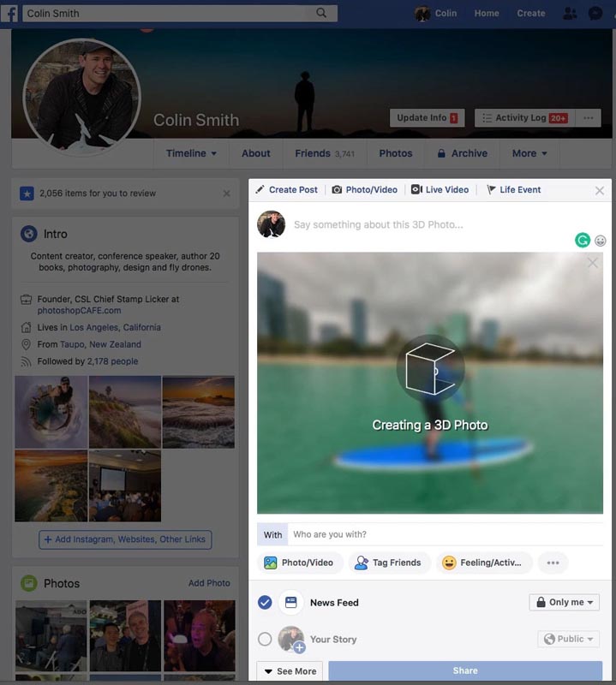The width and height of the screenshot is (616, 685).
Task: Click the Facebook logo icon
Action: click(9, 14)
